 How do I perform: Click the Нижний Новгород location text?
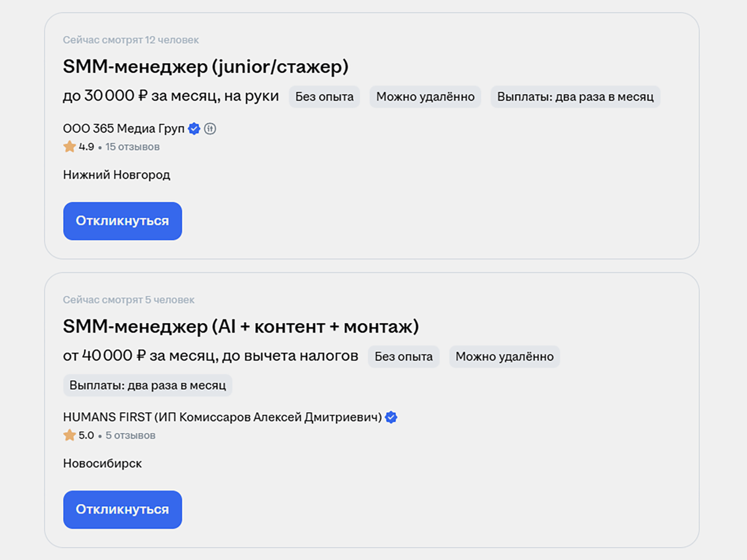tap(116, 175)
